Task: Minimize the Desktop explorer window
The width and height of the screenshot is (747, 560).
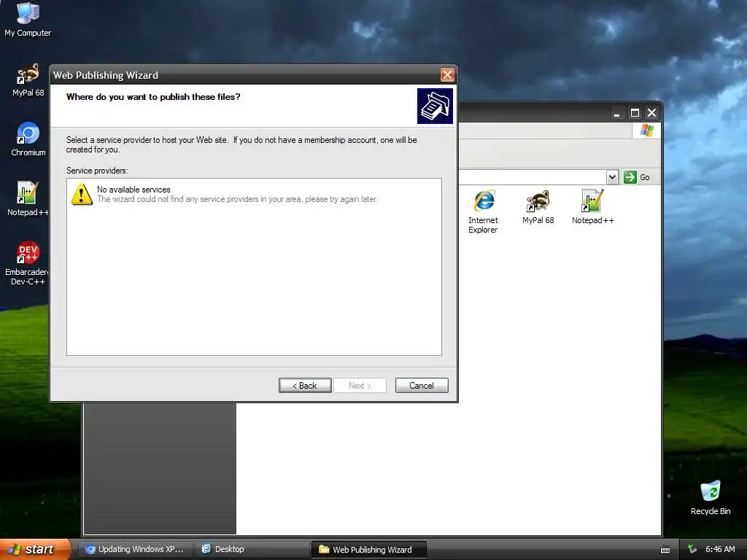Action: click(x=616, y=113)
